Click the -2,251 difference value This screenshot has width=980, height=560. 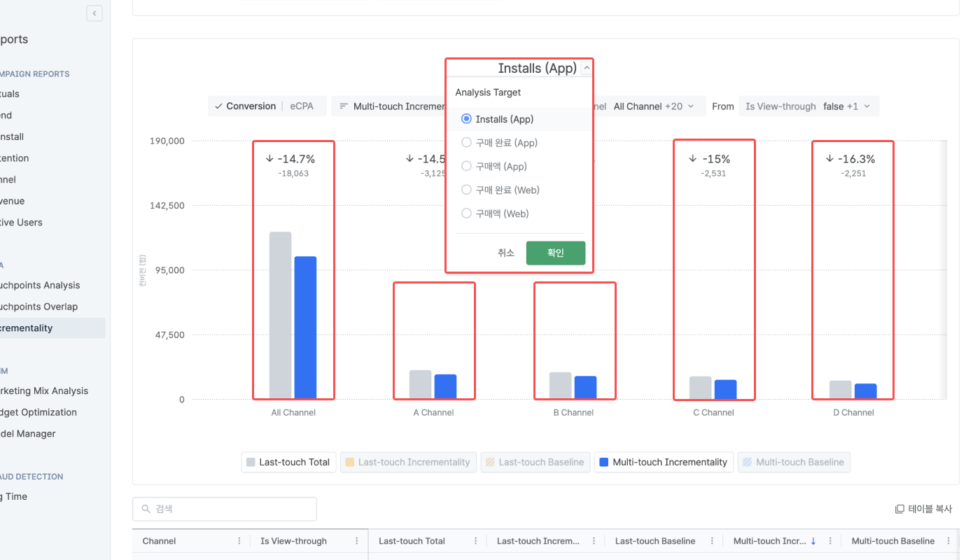pyautogui.click(x=853, y=174)
